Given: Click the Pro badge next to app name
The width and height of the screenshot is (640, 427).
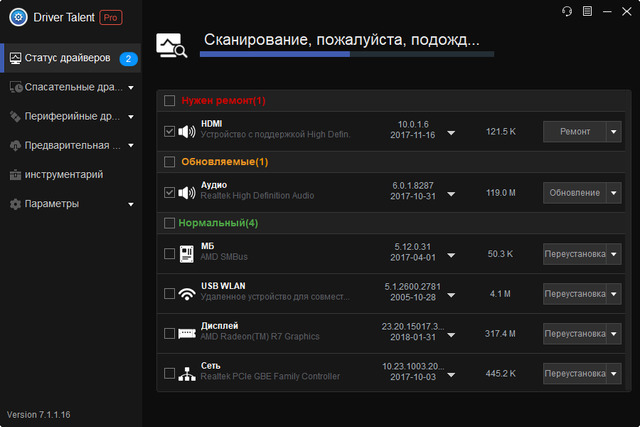Looking at the screenshot, I should coord(111,17).
